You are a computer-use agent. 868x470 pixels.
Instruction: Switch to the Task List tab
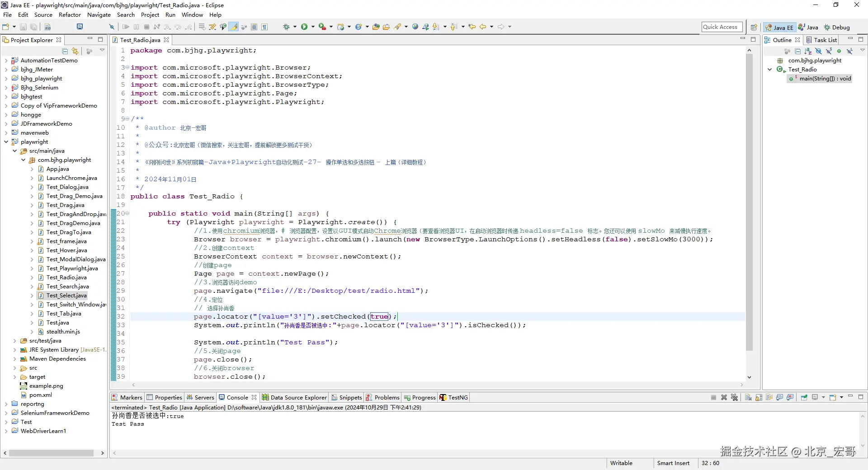click(x=821, y=40)
